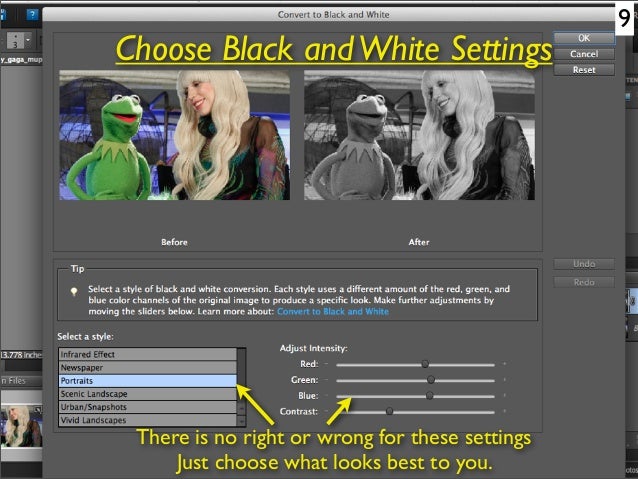The image size is (638, 479).
Task: Open the Convert to Black and White link
Action: click(333, 311)
